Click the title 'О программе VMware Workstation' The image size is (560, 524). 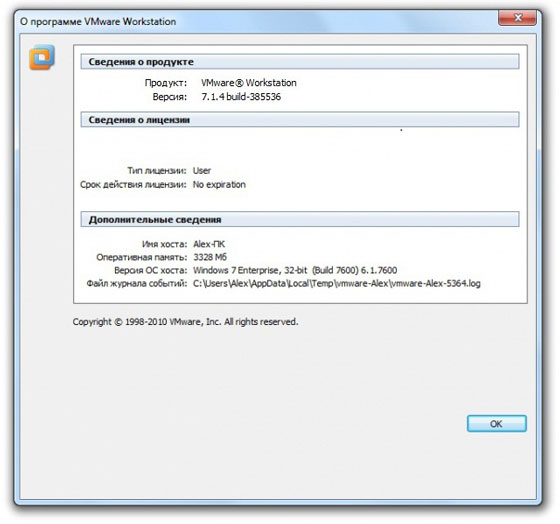[x=98, y=22]
